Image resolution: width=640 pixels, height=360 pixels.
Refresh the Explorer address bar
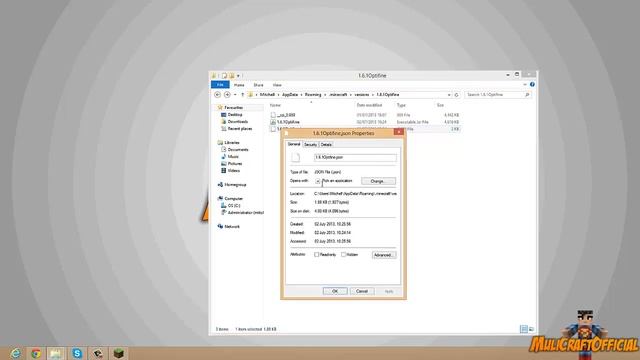click(x=457, y=95)
